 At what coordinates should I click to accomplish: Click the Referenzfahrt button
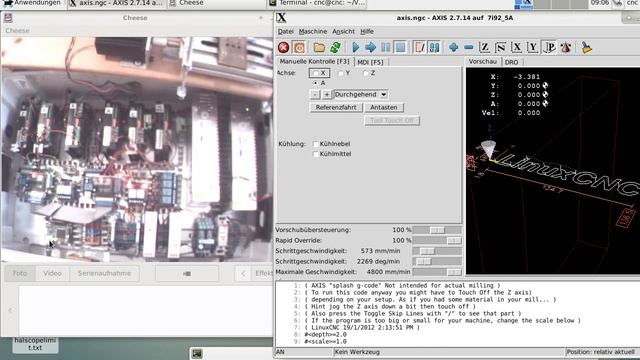coord(336,107)
